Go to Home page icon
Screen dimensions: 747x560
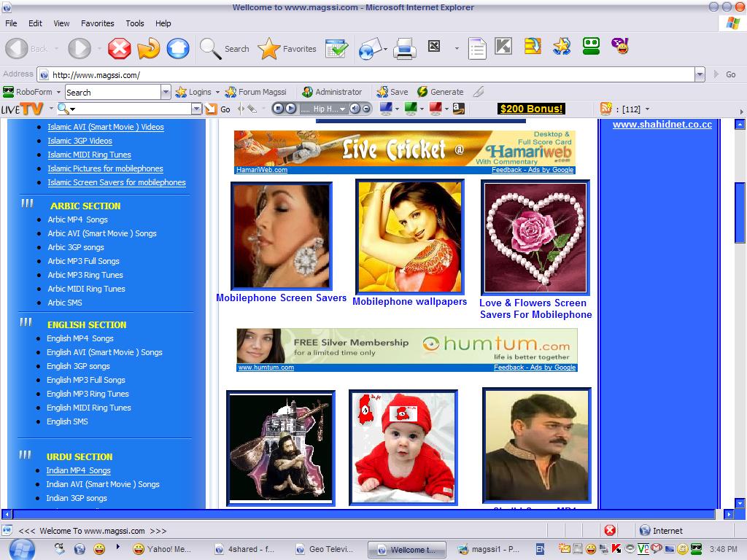177,49
